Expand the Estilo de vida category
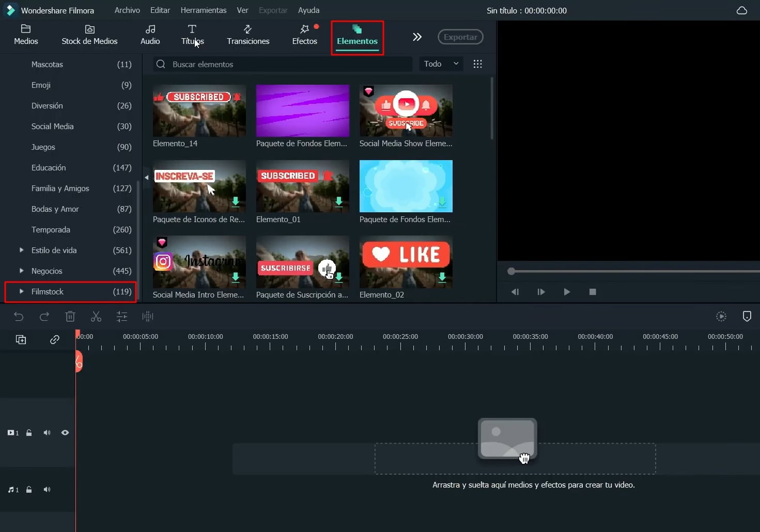Screen dimensions: 760x532 click(x=21, y=250)
